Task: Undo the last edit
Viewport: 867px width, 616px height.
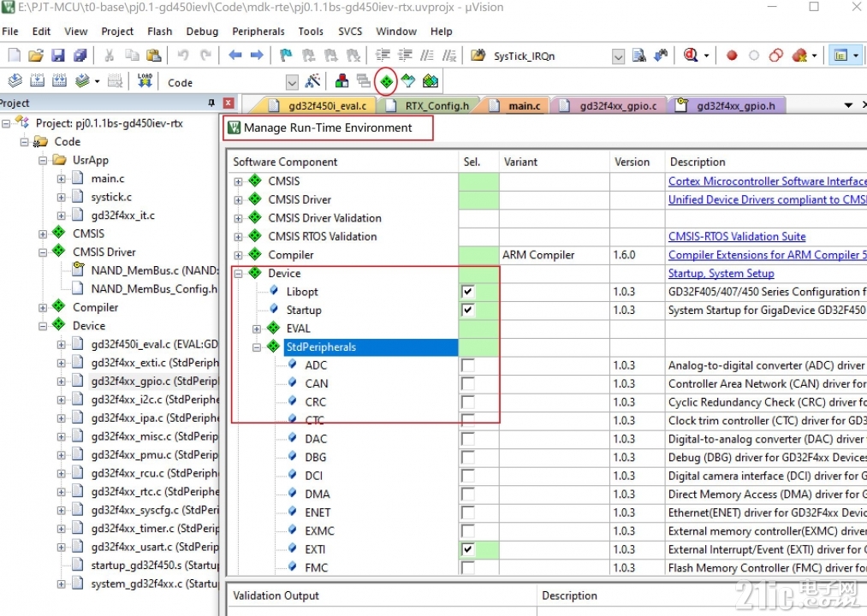Action: tap(183, 56)
